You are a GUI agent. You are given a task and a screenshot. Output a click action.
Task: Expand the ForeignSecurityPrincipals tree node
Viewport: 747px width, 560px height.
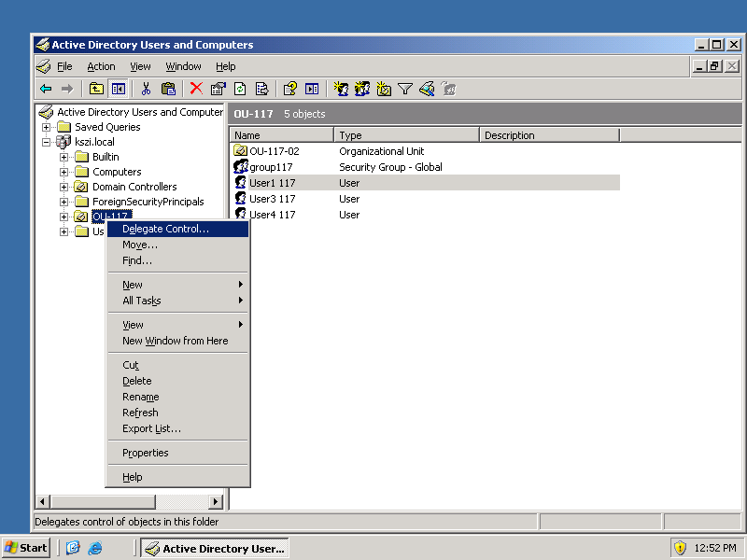[63, 202]
